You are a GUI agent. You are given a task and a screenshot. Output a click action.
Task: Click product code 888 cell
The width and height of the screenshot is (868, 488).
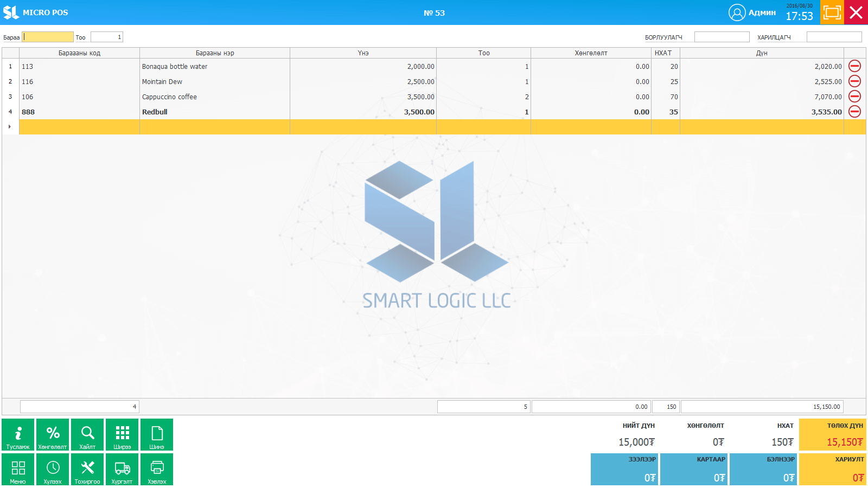pyautogui.click(x=79, y=112)
